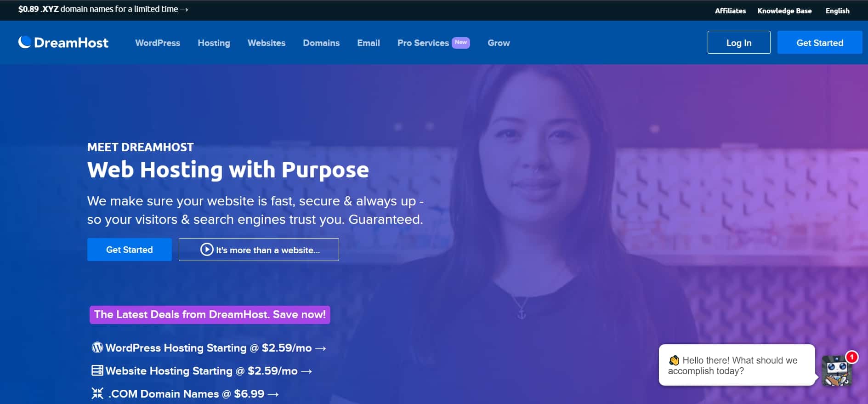Open the Domains menu item
868x404 pixels.
pos(321,43)
